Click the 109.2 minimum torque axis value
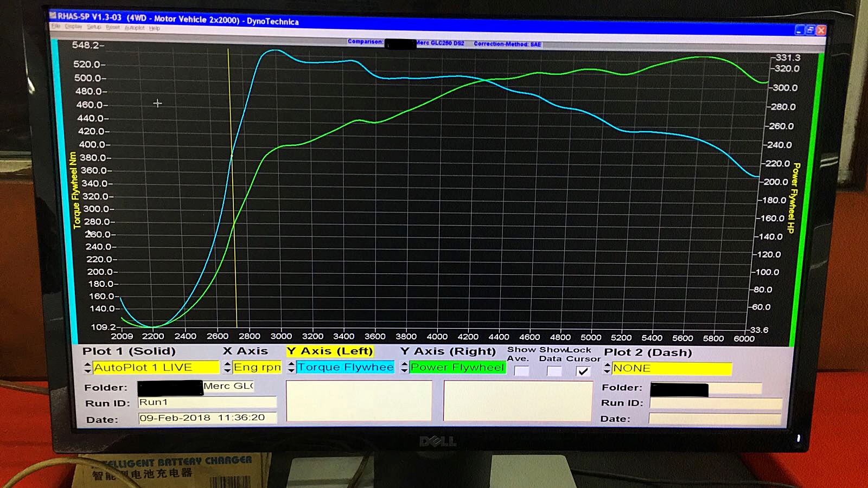 coord(102,327)
